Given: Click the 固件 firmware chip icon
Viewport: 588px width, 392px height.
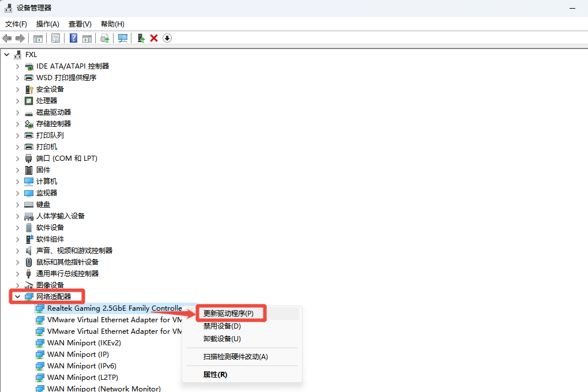Looking at the screenshot, I should coord(29,170).
